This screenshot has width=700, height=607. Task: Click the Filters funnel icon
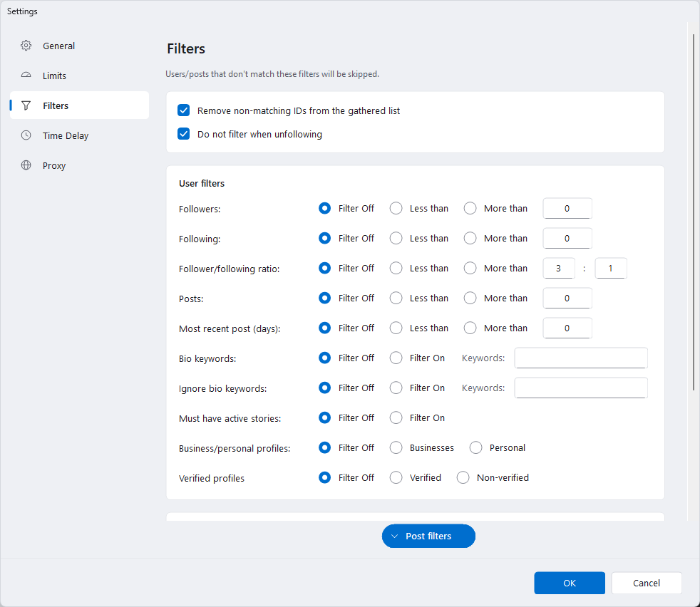pos(26,105)
